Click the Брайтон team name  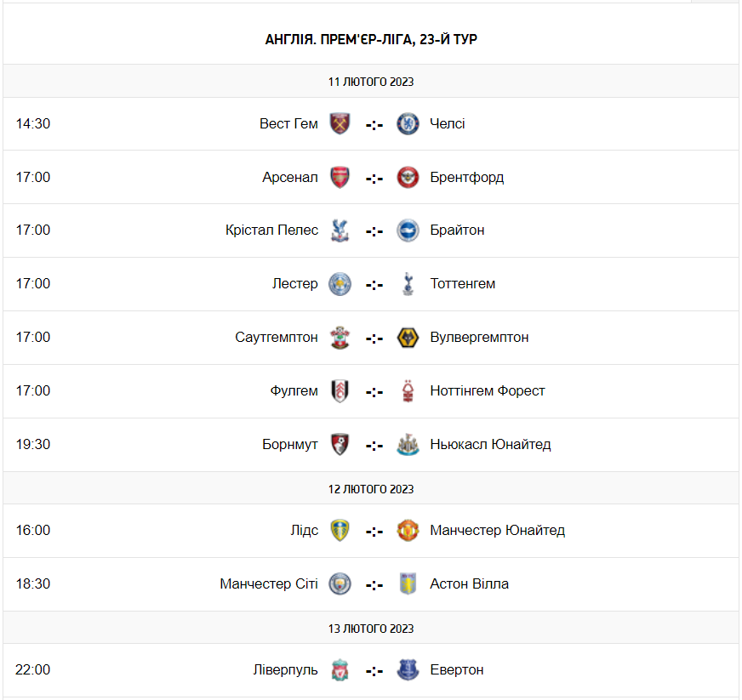click(x=457, y=230)
